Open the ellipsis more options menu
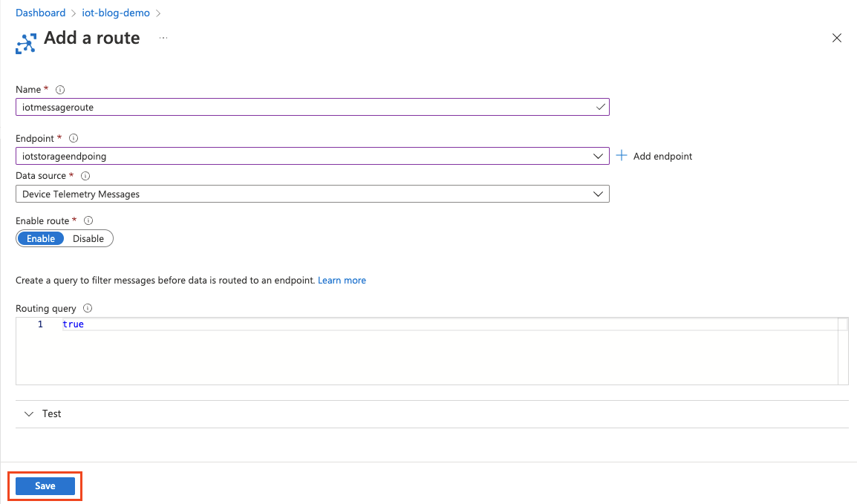This screenshot has height=504, width=857. click(x=163, y=38)
